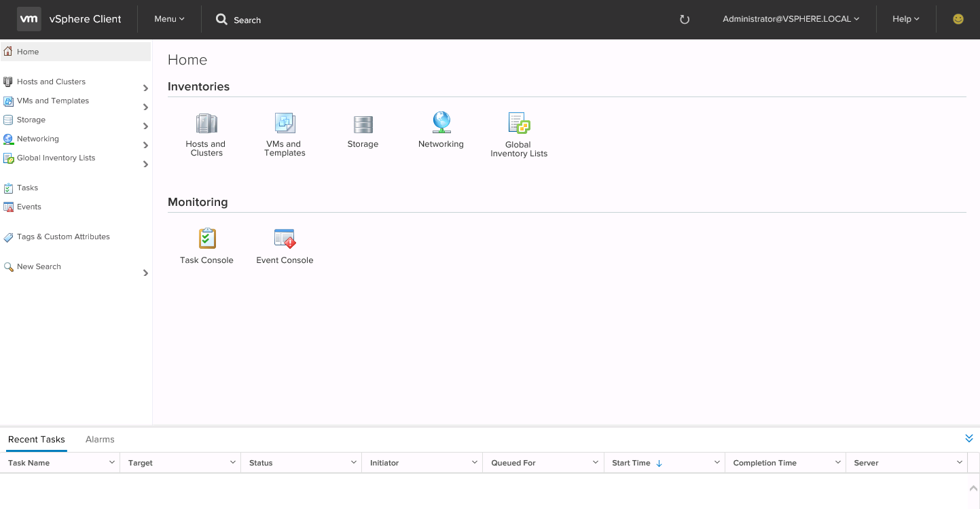Open Target column filter dropdown
Image resolution: width=980 pixels, height=509 pixels.
click(233, 462)
